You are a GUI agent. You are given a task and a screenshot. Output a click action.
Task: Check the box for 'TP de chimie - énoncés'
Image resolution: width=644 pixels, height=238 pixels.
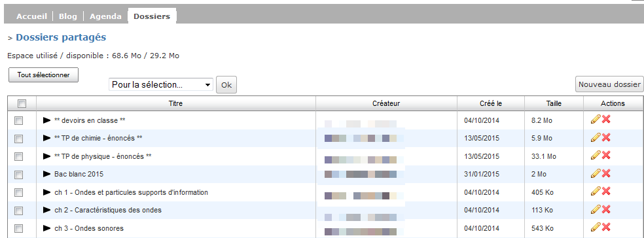point(19,139)
